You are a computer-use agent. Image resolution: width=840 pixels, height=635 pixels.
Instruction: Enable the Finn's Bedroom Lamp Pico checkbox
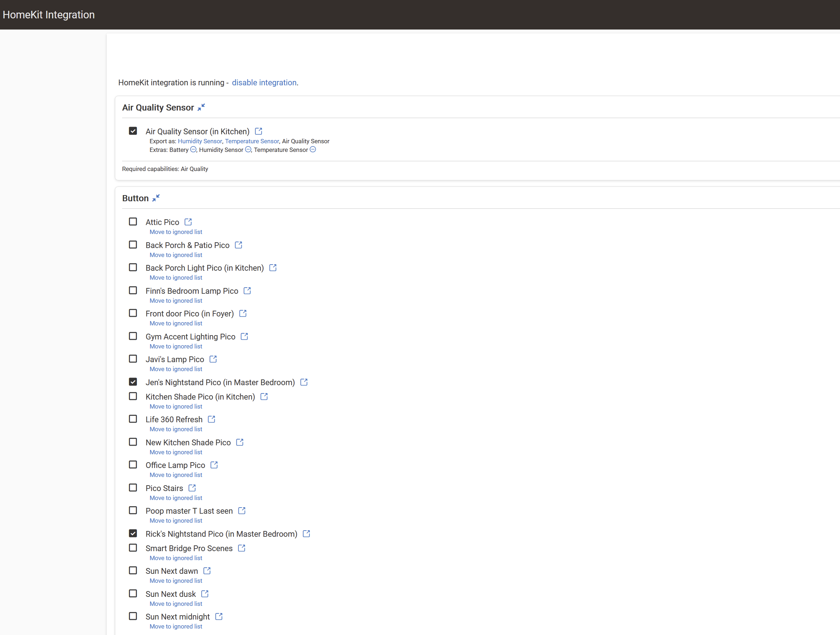133,291
